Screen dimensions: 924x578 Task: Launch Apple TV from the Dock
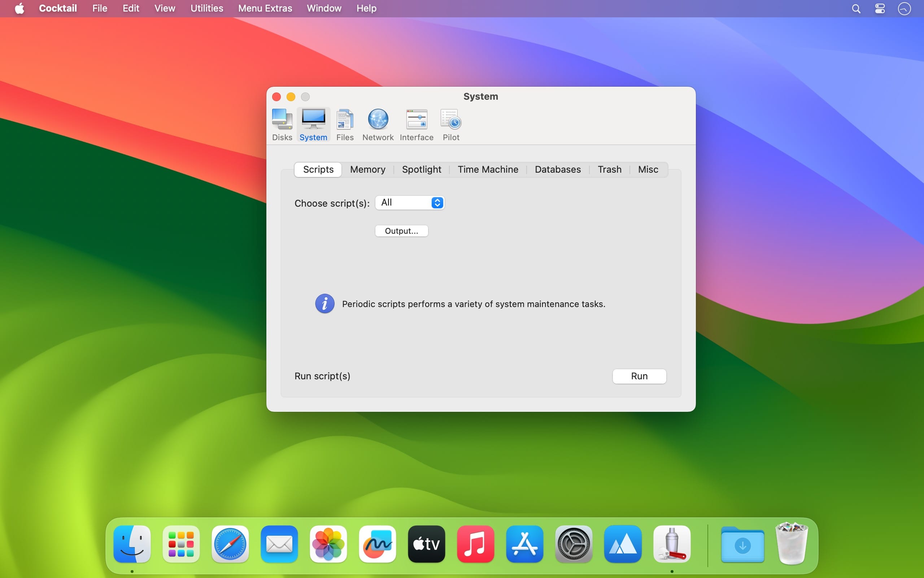click(427, 544)
